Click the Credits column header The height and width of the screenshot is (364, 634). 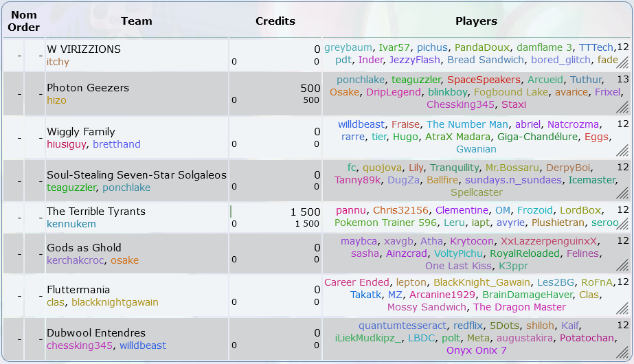coord(275,21)
